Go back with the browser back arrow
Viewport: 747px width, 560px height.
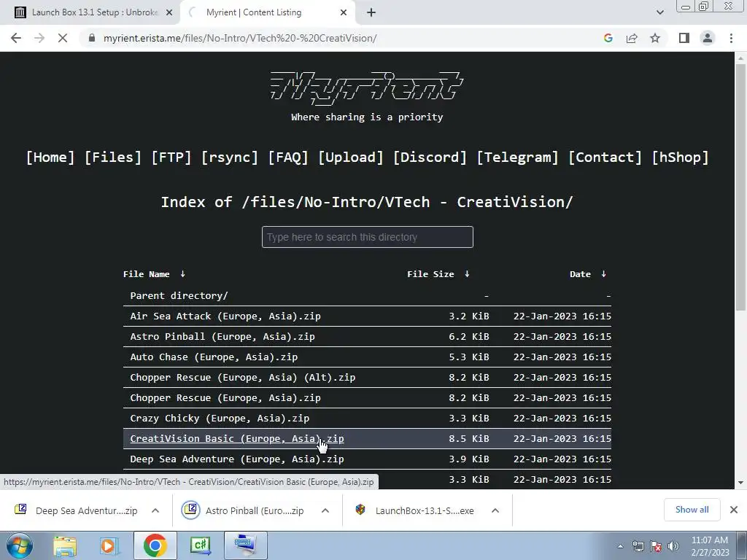16,38
